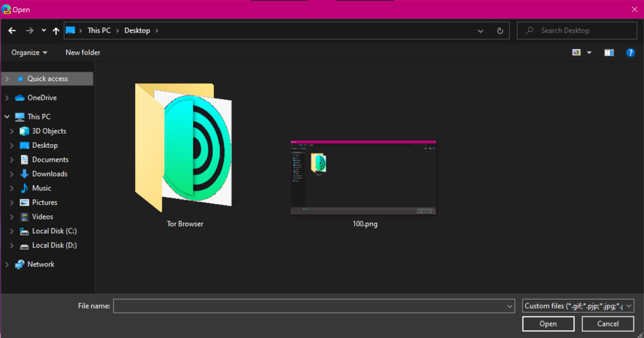Click the 'Tor Browser' folder name
644x338 pixels.
[185, 224]
